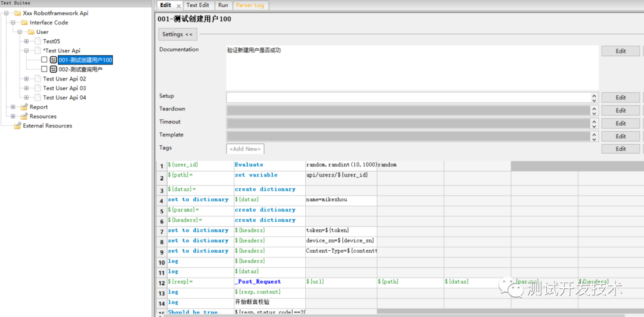Click the ${url} cell in row 12
Image resolution: width=644 pixels, height=317 pixels.
click(x=341, y=282)
